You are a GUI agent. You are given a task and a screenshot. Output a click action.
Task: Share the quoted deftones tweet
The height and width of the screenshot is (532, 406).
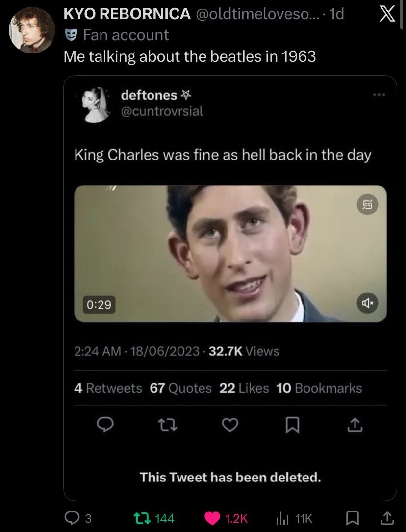coord(355,425)
